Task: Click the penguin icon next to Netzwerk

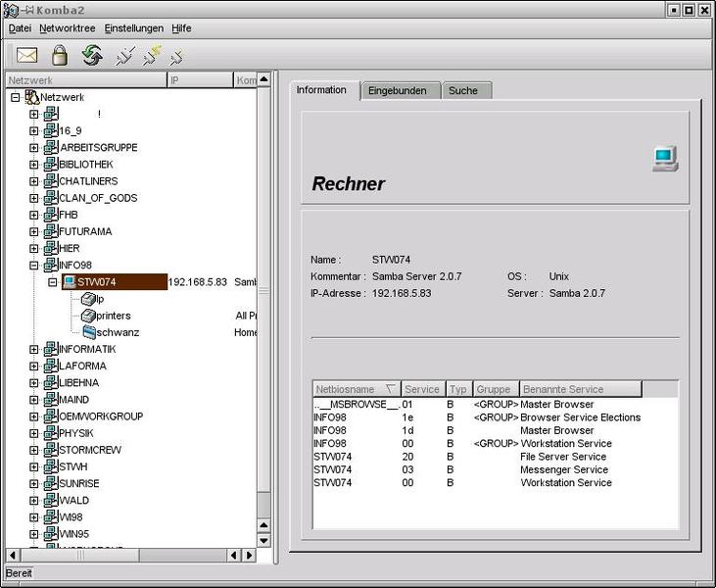Action: (32, 97)
